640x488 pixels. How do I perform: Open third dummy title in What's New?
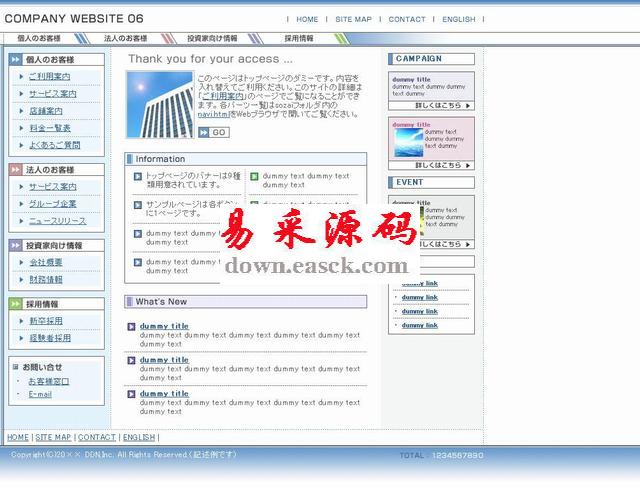pyautogui.click(x=164, y=394)
